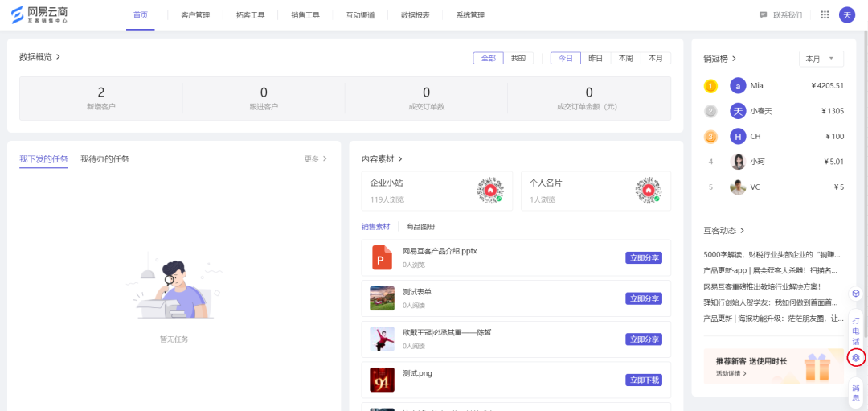Click CH's avatar in the ranking
Image resolution: width=868 pixels, height=411 pixels.
738,136
